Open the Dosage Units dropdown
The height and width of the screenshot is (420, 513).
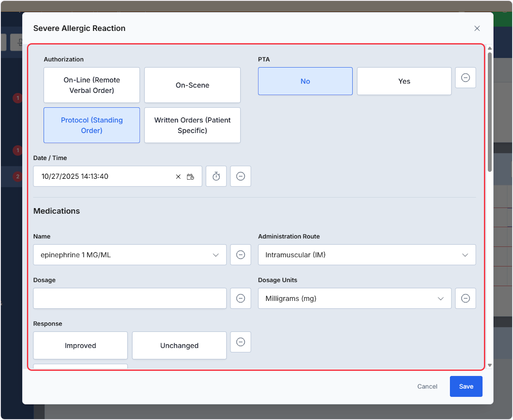(x=355, y=299)
